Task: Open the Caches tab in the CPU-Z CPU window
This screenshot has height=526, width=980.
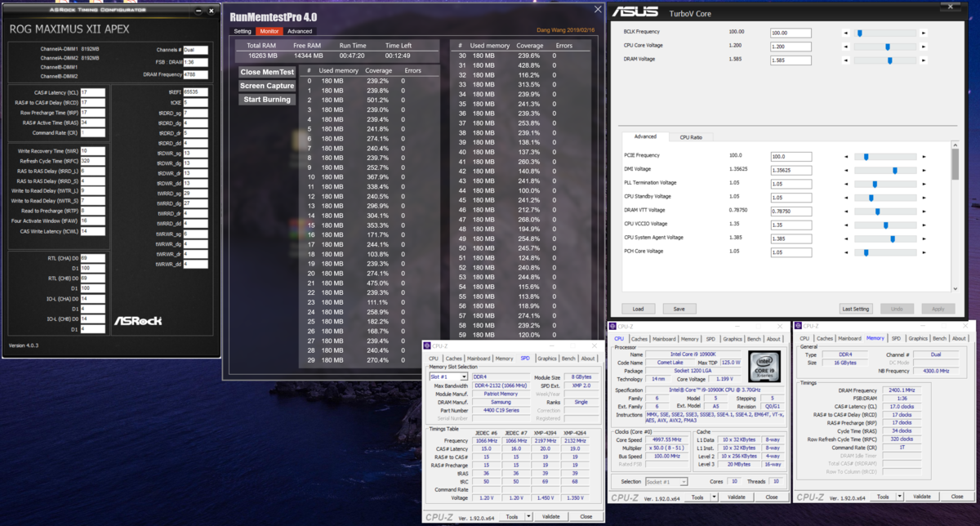Action: pyautogui.click(x=639, y=338)
